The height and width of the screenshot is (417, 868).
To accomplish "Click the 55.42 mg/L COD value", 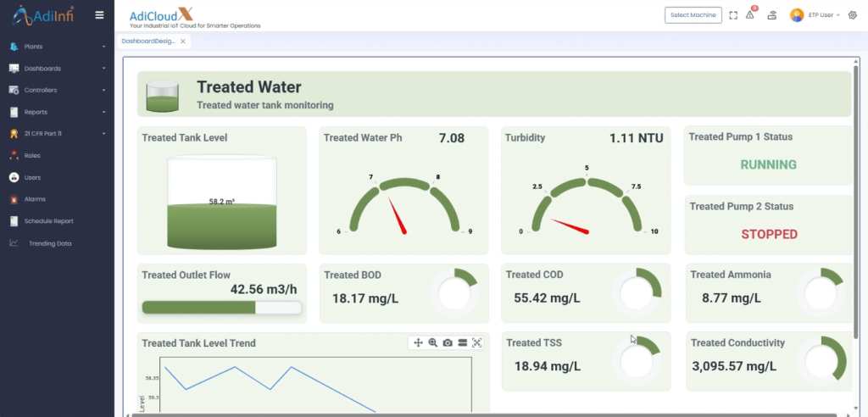I will click(547, 298).
